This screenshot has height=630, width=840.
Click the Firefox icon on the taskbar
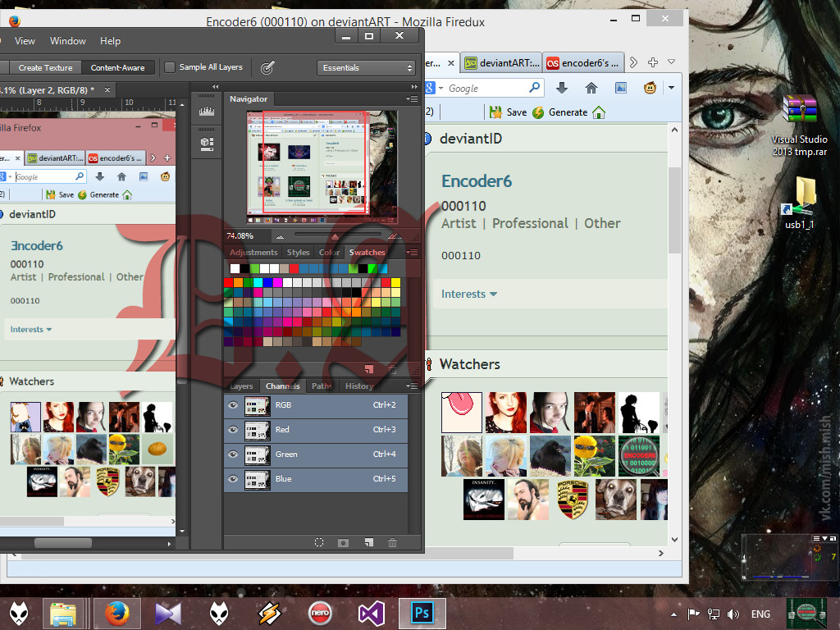pos(116,613)
